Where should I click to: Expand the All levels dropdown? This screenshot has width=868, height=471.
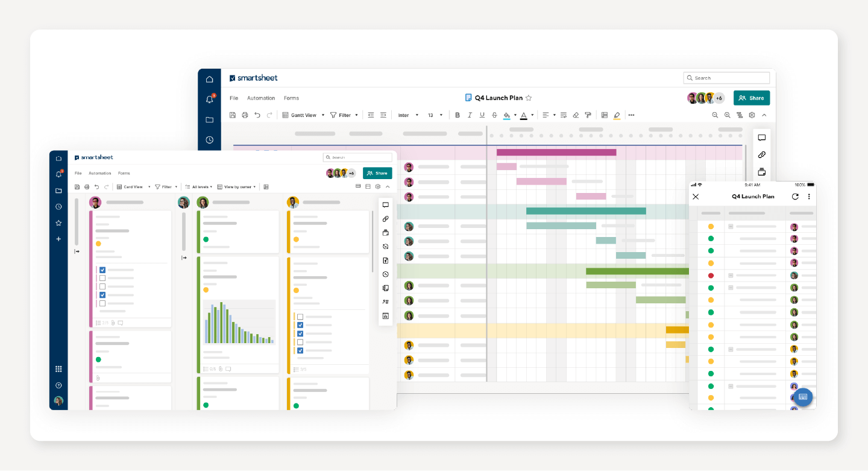(199, 187)
